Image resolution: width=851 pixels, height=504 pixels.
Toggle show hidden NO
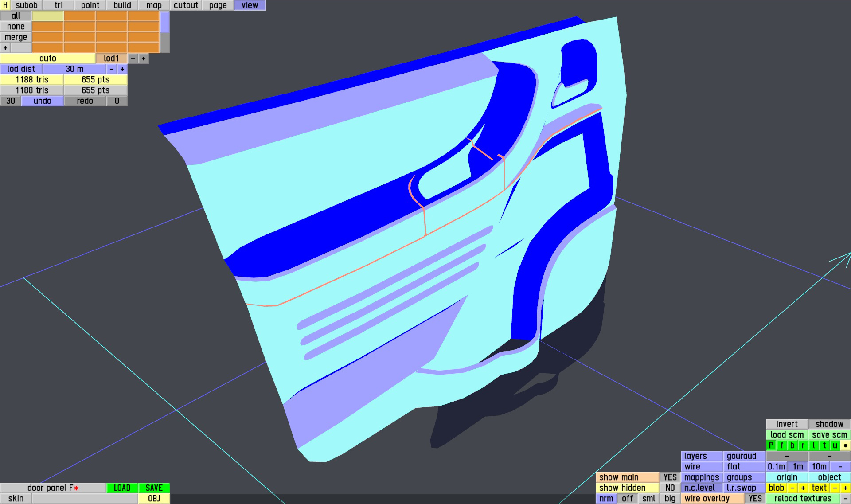click(x=670, y=488)
